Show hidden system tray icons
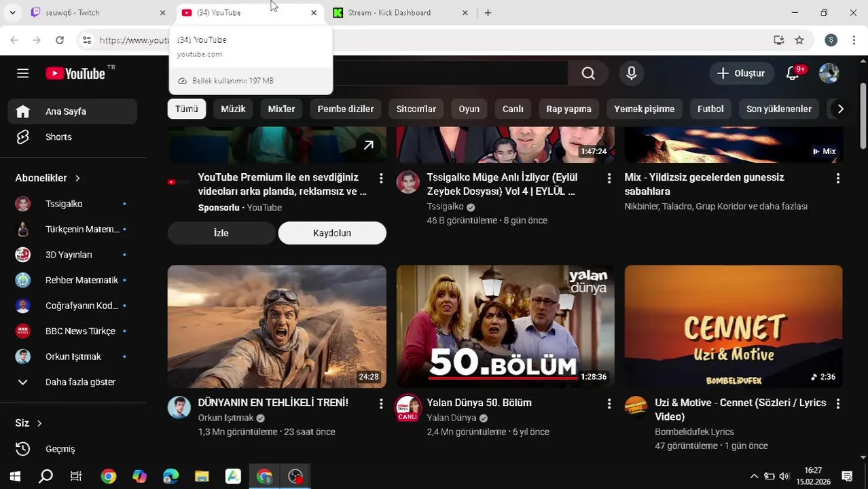The height and width of the screenshot is (489, 868). [x=754, y=476]
